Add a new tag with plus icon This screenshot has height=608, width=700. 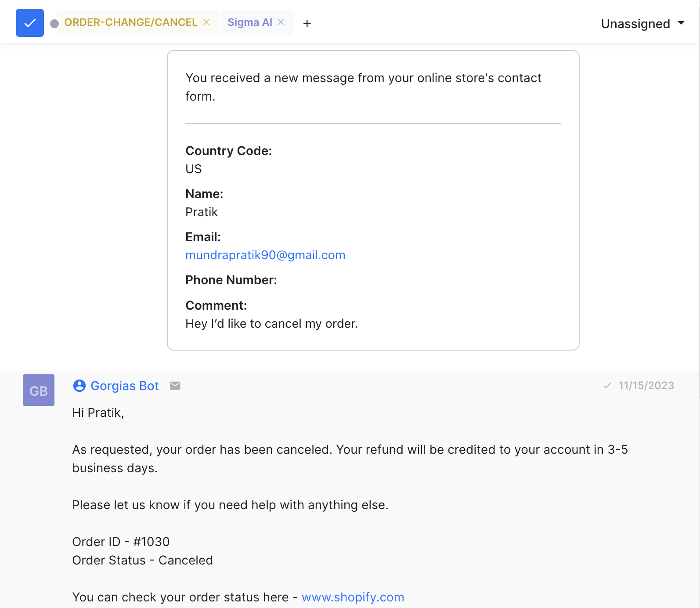(x=307, y=23)
